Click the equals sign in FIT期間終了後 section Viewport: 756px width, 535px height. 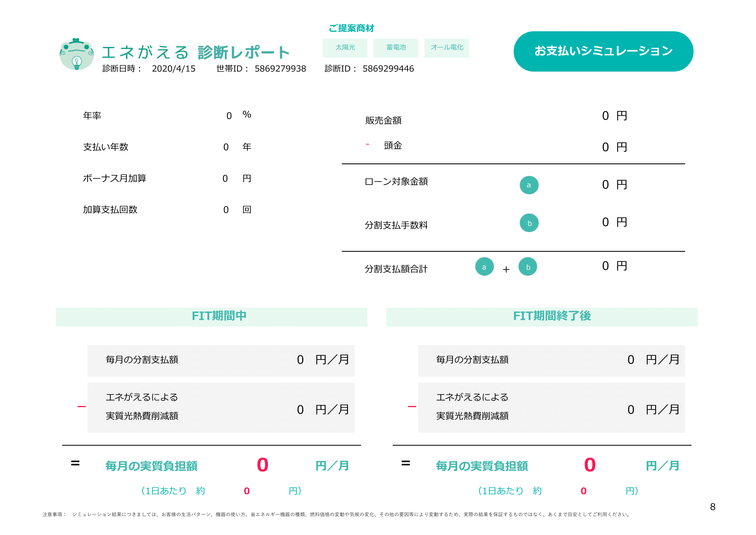(x=406, y=463)
